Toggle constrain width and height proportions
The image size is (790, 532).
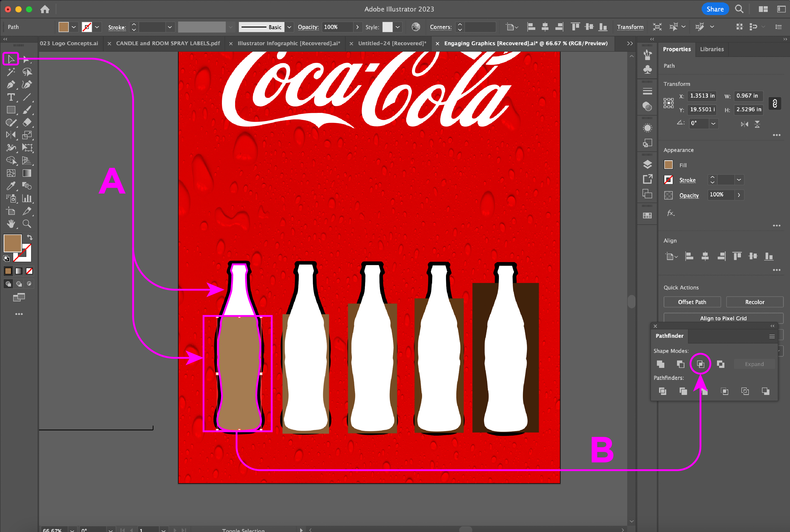775,103
